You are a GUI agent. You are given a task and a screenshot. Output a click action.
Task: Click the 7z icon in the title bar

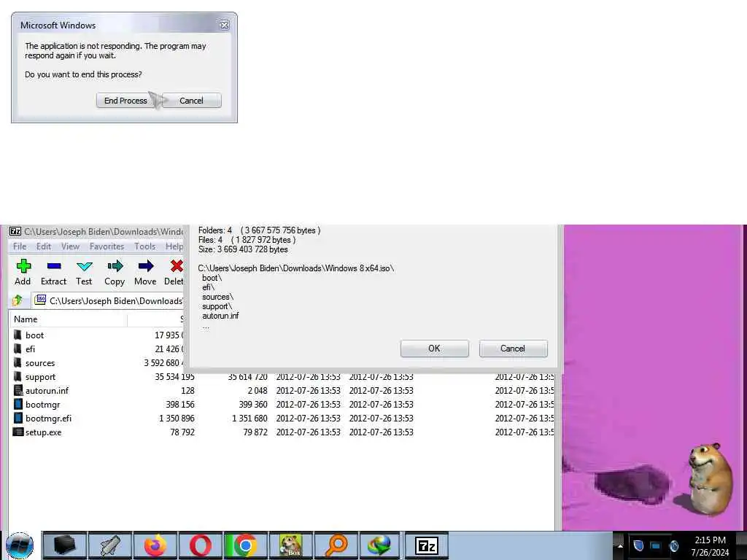15,231
